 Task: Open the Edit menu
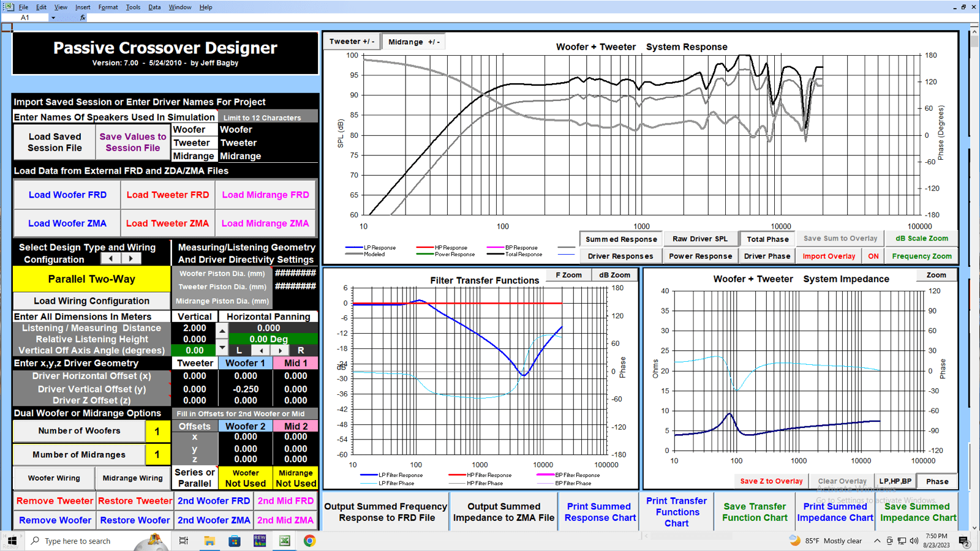(x=41, y=7)
